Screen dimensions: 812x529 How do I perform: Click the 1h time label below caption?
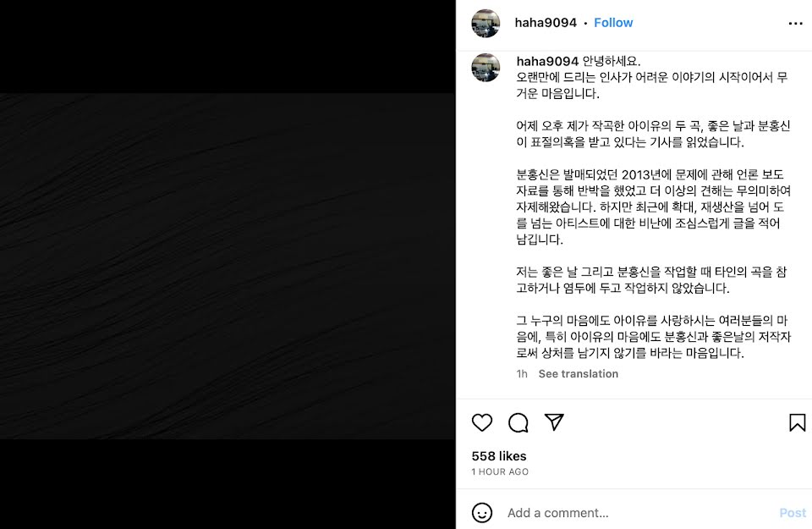point(522,374)
